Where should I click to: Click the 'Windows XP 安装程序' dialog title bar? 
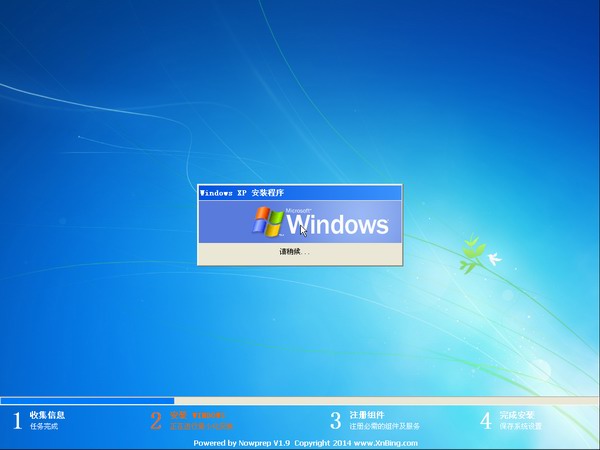click(x=300, y=193)
